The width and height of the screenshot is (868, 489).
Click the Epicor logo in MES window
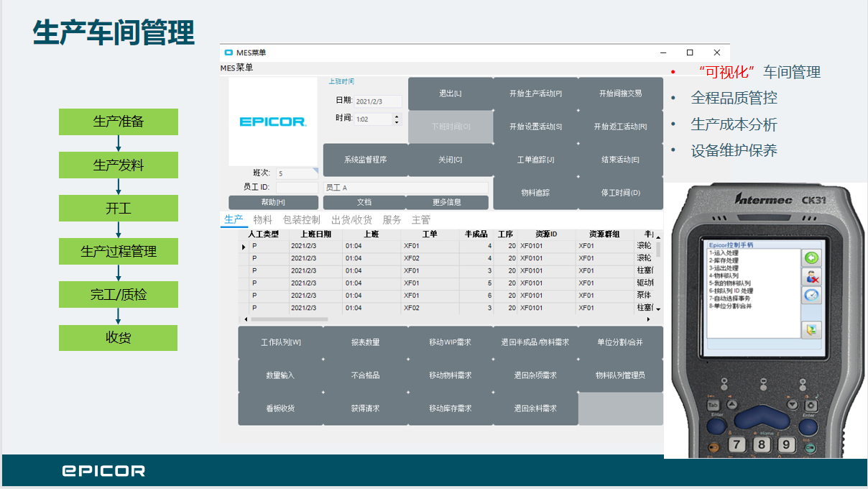273,122
